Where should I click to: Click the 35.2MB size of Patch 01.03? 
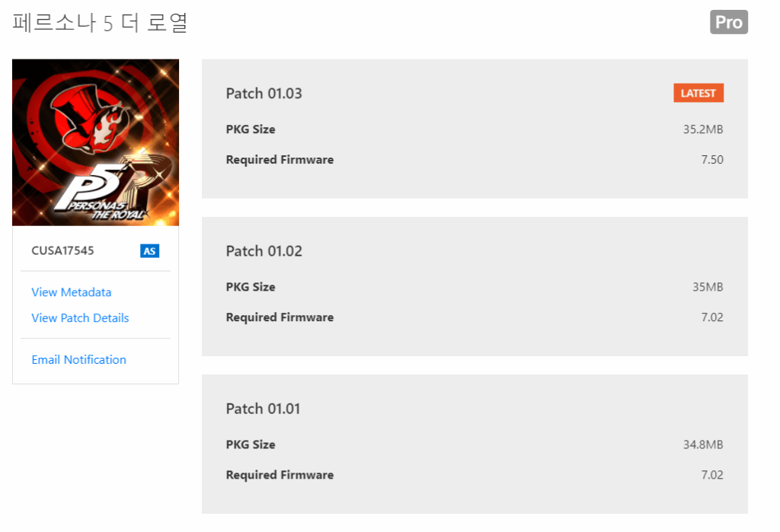point(703,129)
